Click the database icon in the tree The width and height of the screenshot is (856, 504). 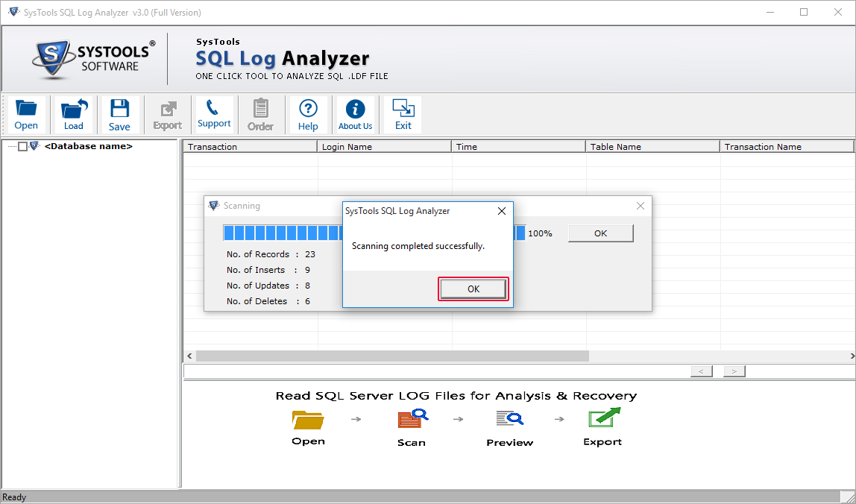[x=35, y=146]
